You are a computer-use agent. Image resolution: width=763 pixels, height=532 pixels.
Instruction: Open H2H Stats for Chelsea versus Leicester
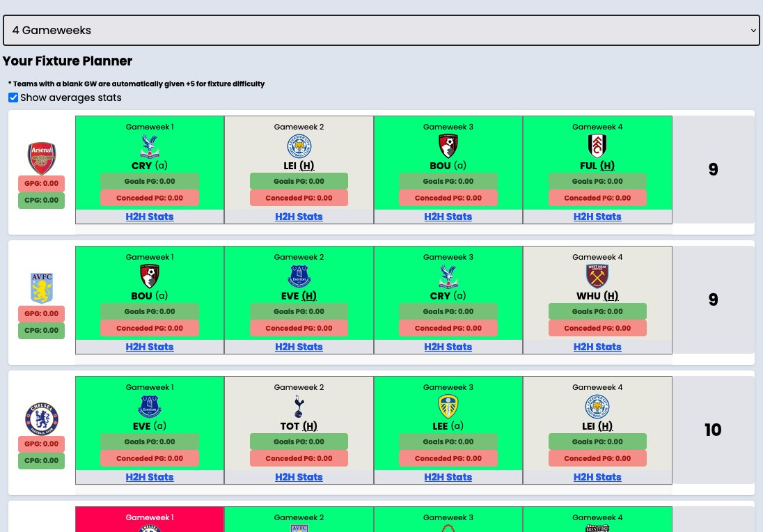click(x=597, y=477)
